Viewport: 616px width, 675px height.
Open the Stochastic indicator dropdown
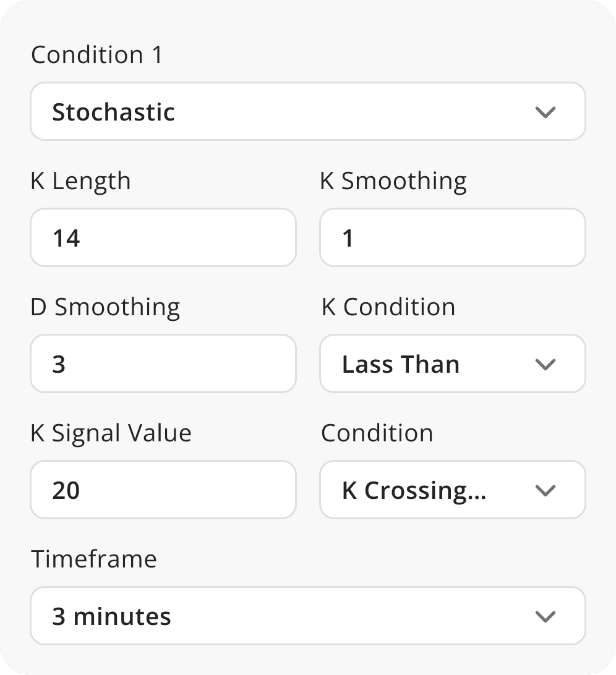click(x=307, y=112)
